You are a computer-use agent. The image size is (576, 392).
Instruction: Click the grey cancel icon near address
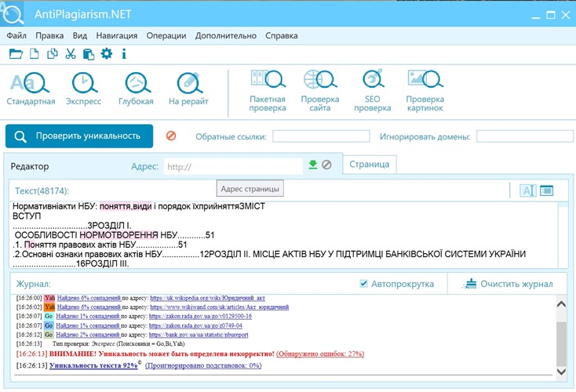326,165
